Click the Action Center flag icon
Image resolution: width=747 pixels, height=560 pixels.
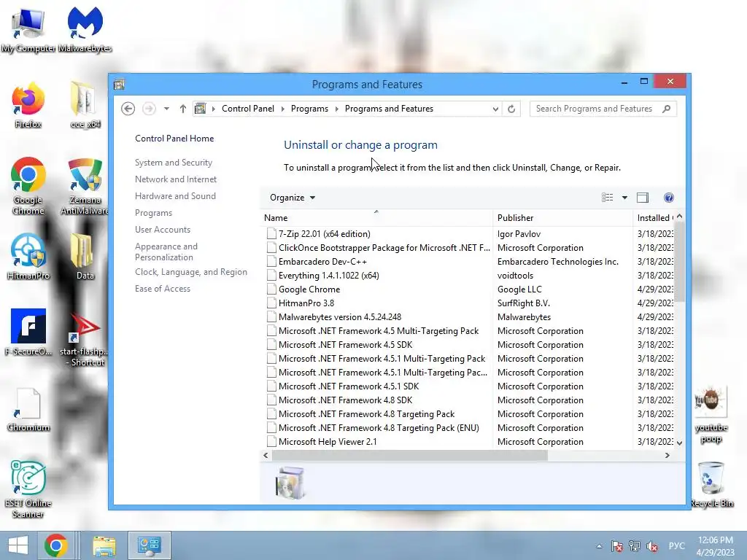point(617,545)
